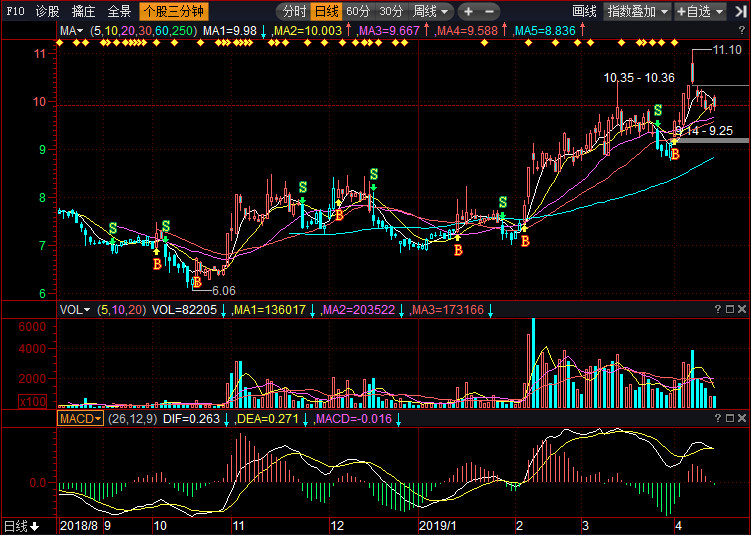
Task: Maximize the MACD panel with square icon
Action: (x=729, y=418)
